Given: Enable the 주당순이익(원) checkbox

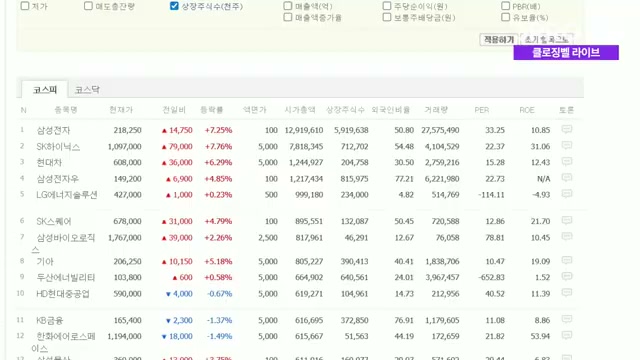Looking at the screenshot, I should [387, 6].
